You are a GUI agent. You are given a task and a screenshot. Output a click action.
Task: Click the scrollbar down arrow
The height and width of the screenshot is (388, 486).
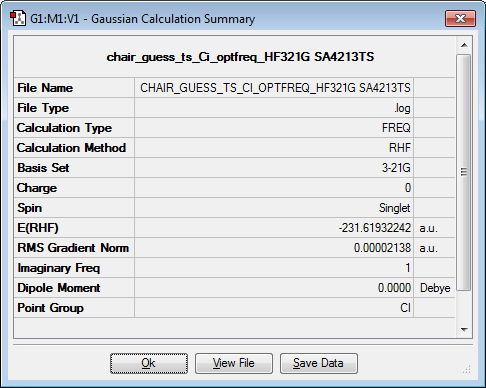[464, 329]
